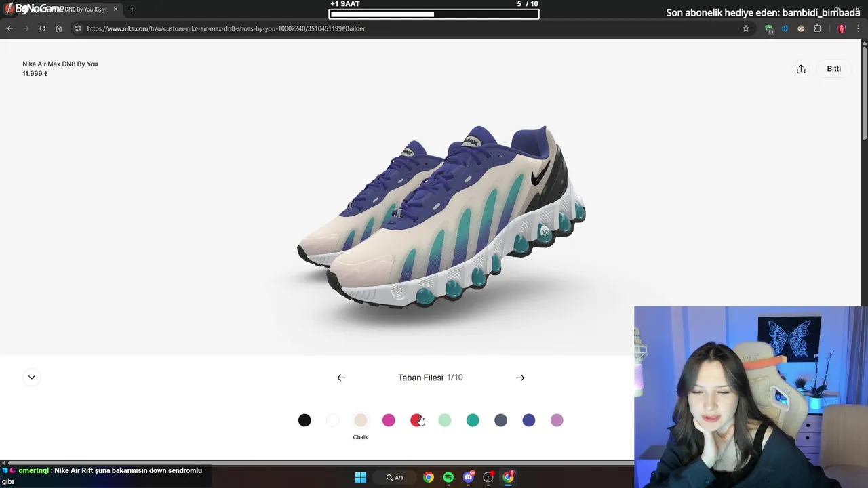Go to next customization section arrow
Viewport: 868px width, 488px height.
[520, 378]
